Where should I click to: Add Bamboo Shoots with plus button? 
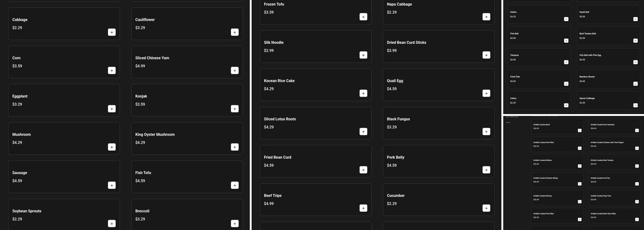tap(635, 84)
